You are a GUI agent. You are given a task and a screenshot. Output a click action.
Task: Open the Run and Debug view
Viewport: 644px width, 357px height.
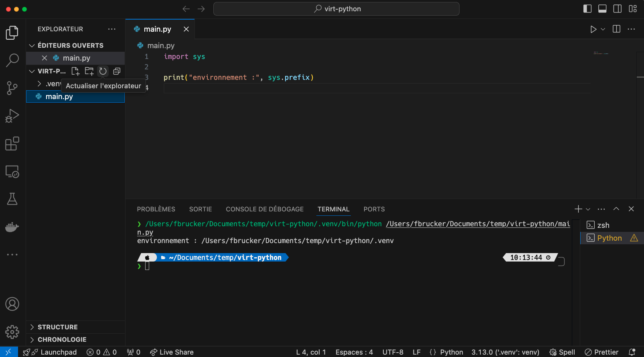click(12, 116)
